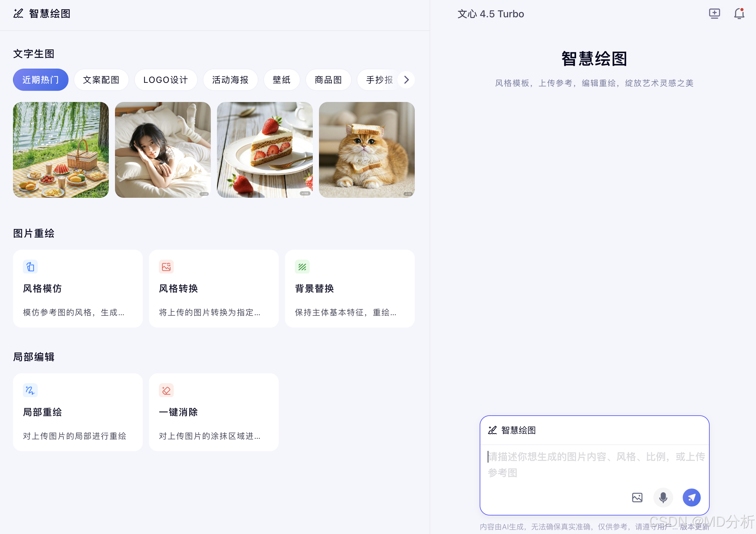The image size is (756, 534).
Task: Pick the cat with toast thumbnail
Action: point(367,150)
